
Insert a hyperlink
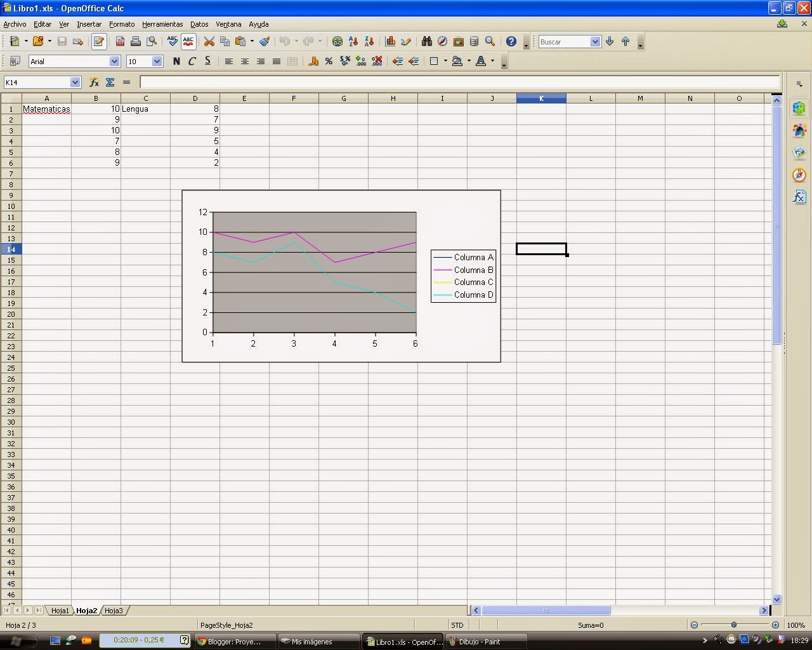click(337, 41)
